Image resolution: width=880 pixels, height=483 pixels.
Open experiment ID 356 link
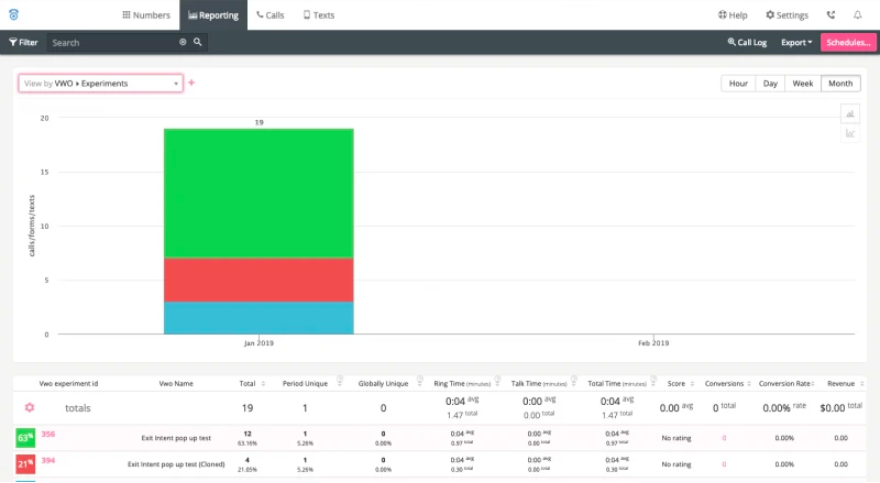pyautogui.click(x=48, y=434)
